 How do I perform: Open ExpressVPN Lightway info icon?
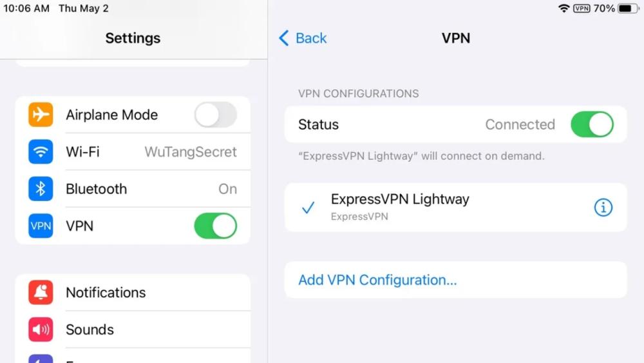[x=603, y=208]
